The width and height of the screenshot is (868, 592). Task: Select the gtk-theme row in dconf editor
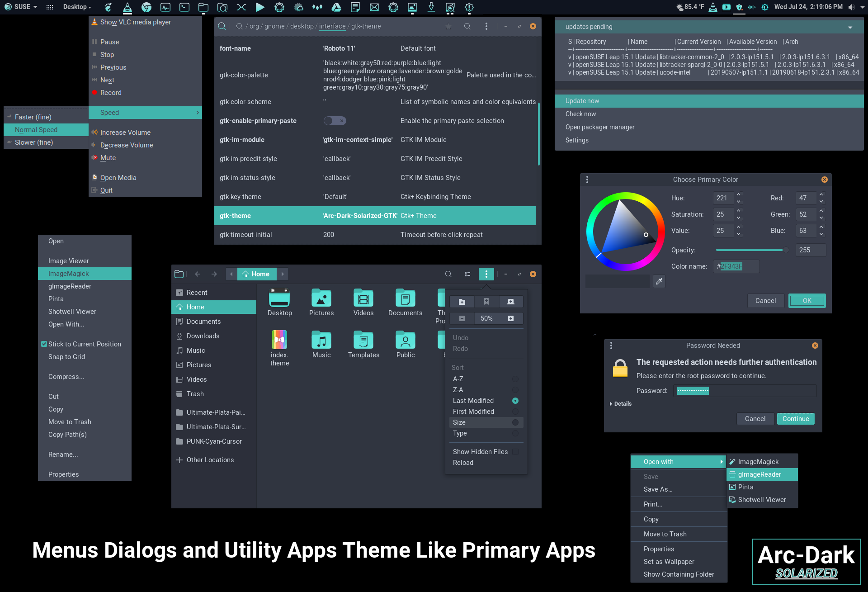[375, 216]
